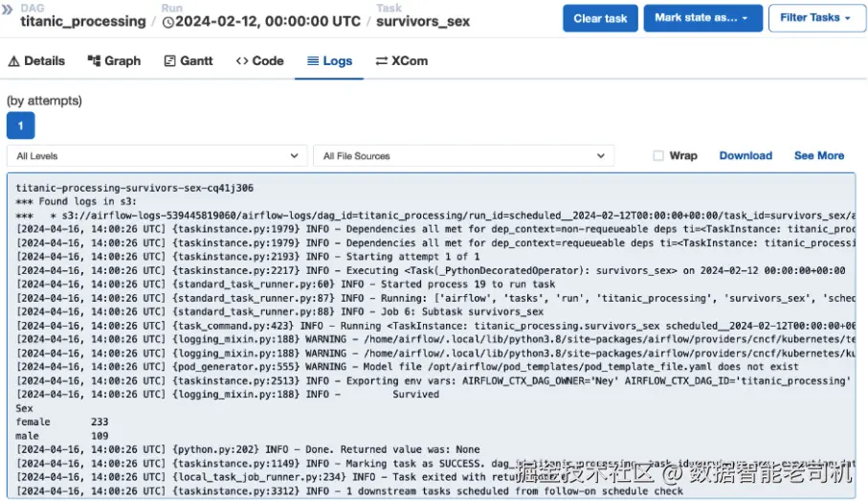Image resolution: width=868 pixels, height=501 pixels.
Task: Switch to the Graph tab
Action: click(x=114, y=61)
